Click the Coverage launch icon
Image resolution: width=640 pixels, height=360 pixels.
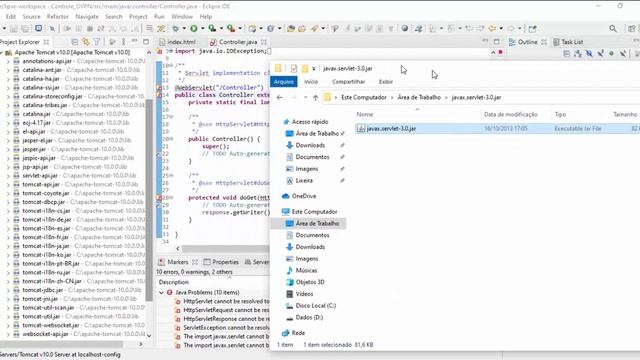tap(212, 29)
